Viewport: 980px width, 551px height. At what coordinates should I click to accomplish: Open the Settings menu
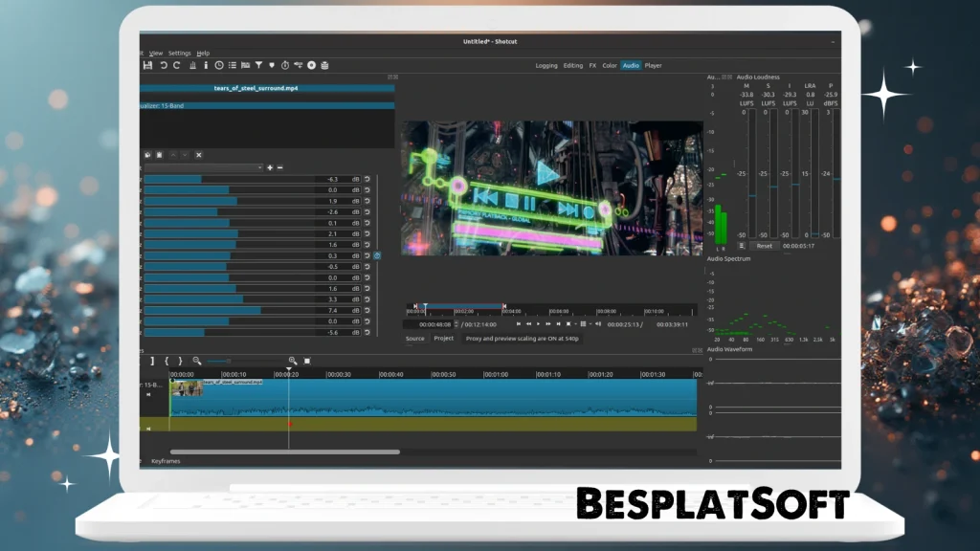179,53
